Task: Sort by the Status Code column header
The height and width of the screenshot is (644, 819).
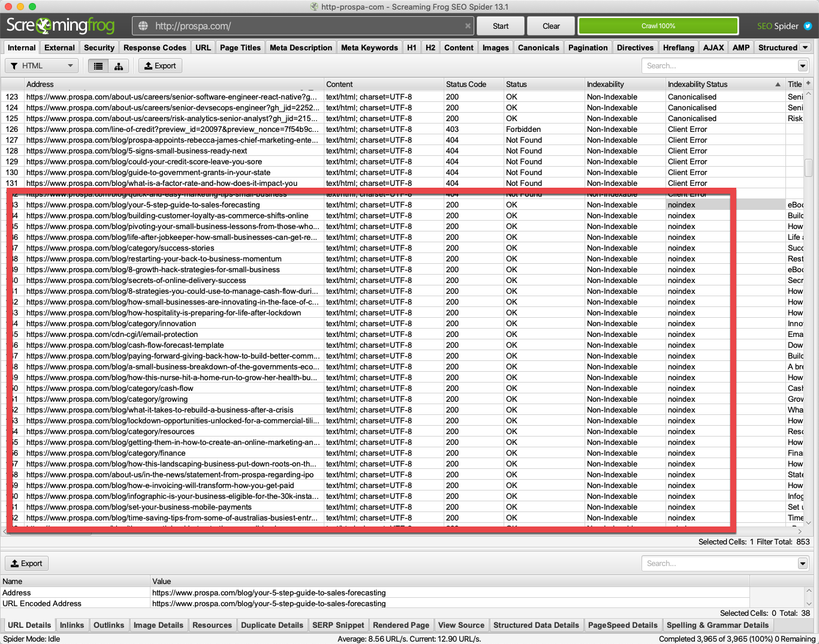Action: 474,85
